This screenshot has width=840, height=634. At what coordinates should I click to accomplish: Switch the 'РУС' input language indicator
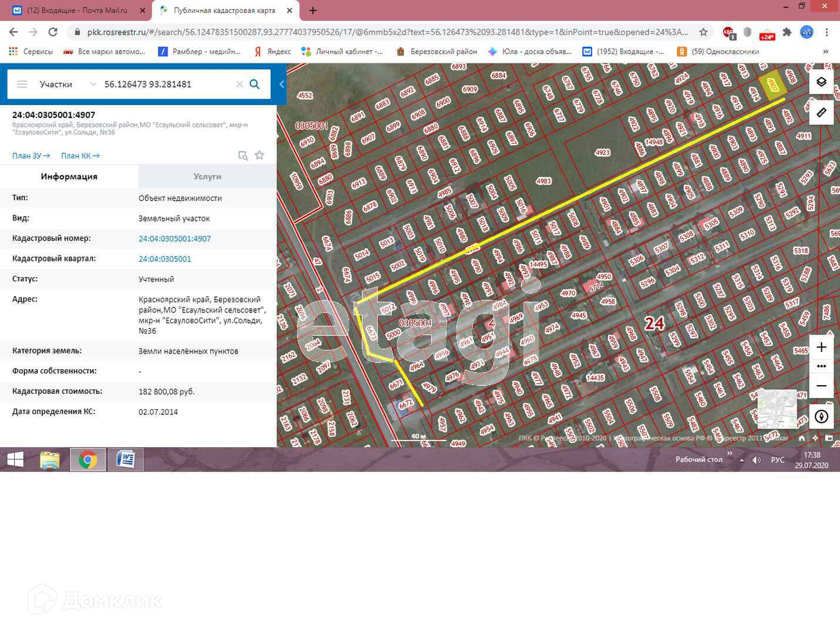point(777,460)
